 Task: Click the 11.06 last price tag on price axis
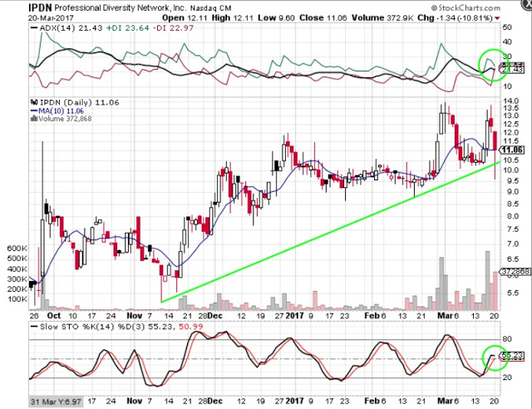[x=512, y=150]
